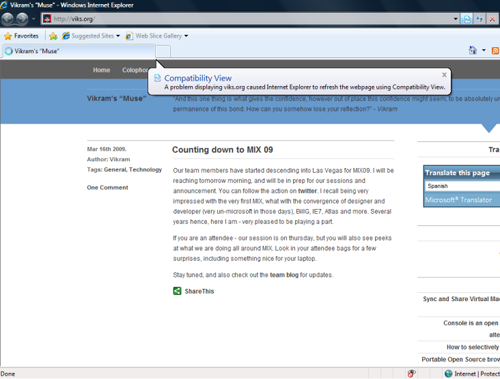Click the Microsoft Translator link
The height and width of the screenshot is (379, 500).
point(458,200)
